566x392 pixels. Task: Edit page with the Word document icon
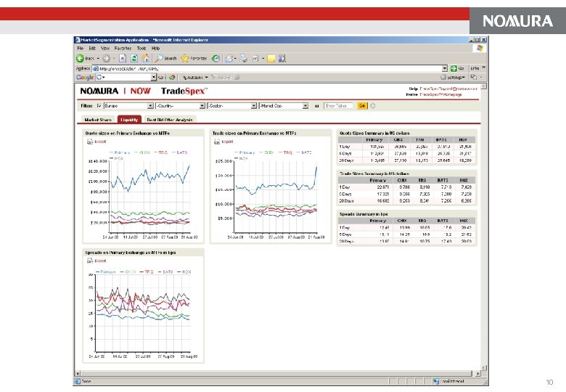[255, 58]
